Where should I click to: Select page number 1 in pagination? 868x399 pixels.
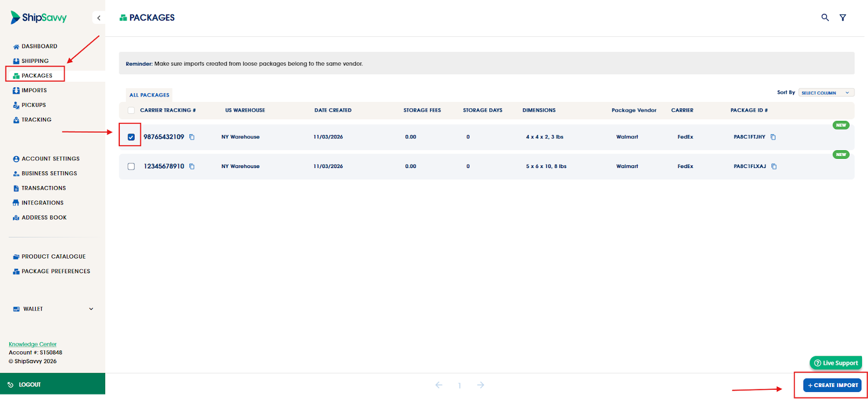point(459,385)
